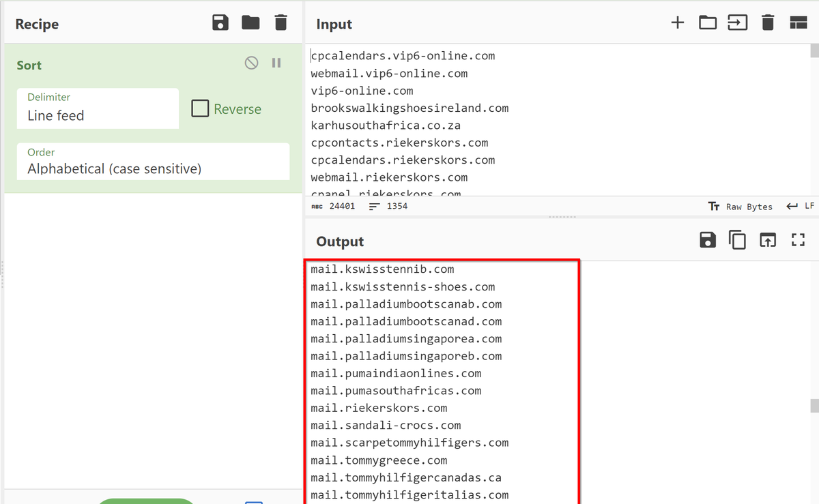Open file as input

(x=738, y=23)
